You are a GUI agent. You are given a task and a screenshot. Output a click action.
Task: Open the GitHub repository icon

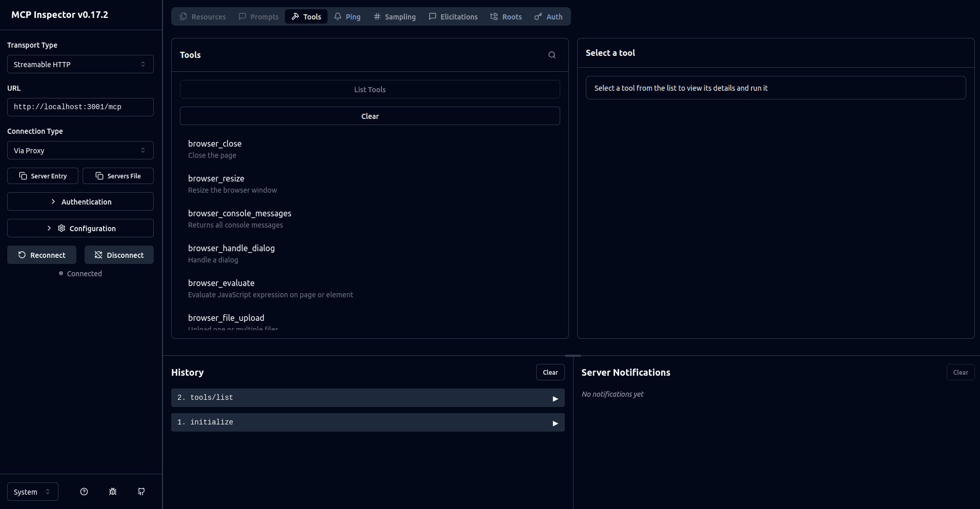click(141, 492)
